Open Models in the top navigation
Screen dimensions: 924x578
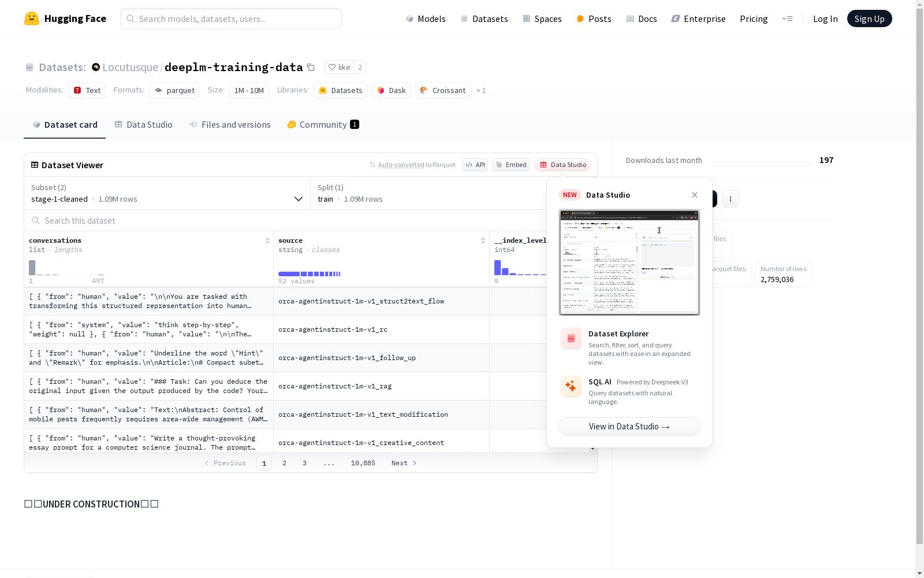click(x=426, y=18)
